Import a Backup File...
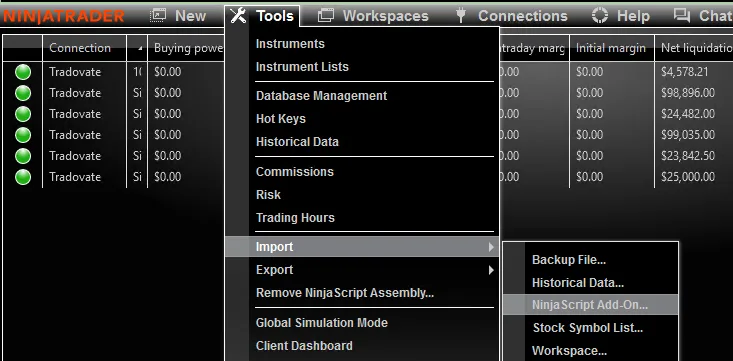 (569, 260)
